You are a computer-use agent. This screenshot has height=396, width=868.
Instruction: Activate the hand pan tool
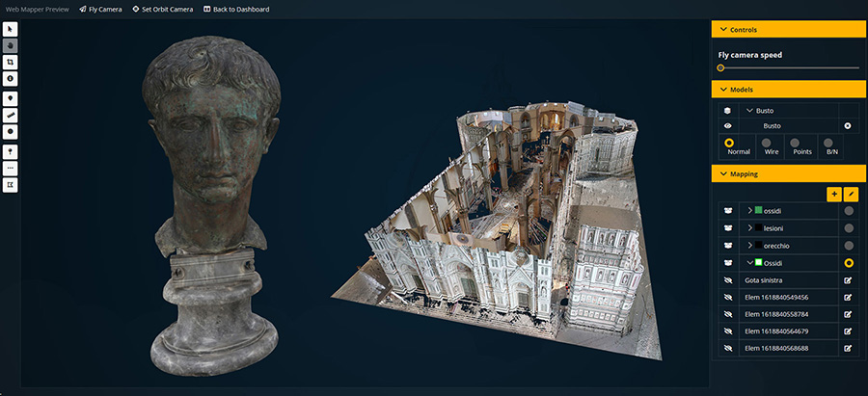[x=10, y=45]
